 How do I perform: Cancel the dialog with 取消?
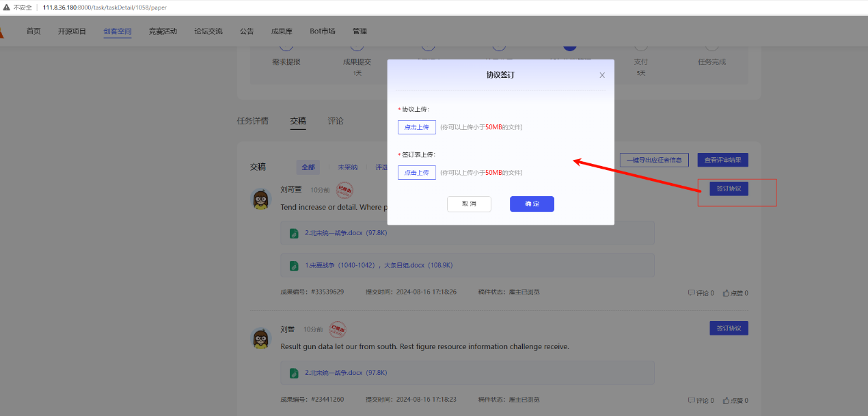pyautogui.click(x=469, y=204)
